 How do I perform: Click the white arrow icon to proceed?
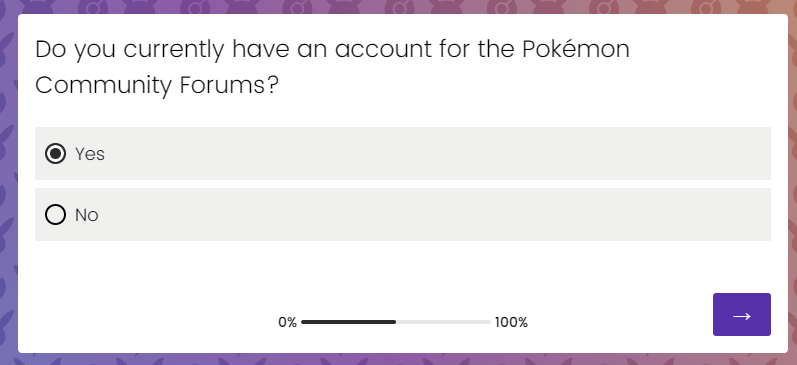(742, 316)
